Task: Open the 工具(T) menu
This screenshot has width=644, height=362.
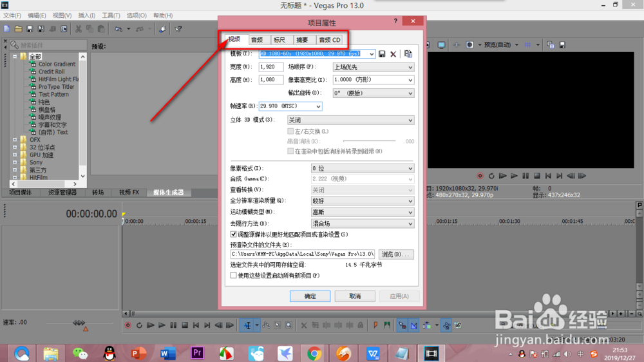Action: pos(111,15)
